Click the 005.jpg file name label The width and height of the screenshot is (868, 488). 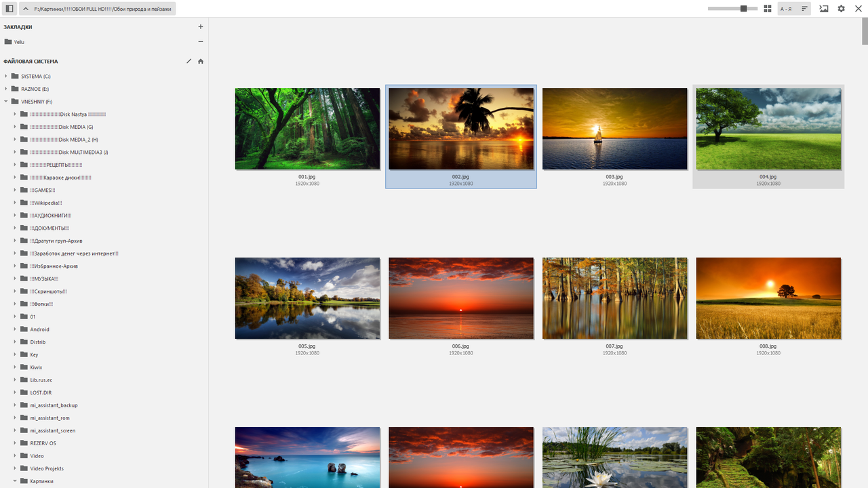coord(307,346)
